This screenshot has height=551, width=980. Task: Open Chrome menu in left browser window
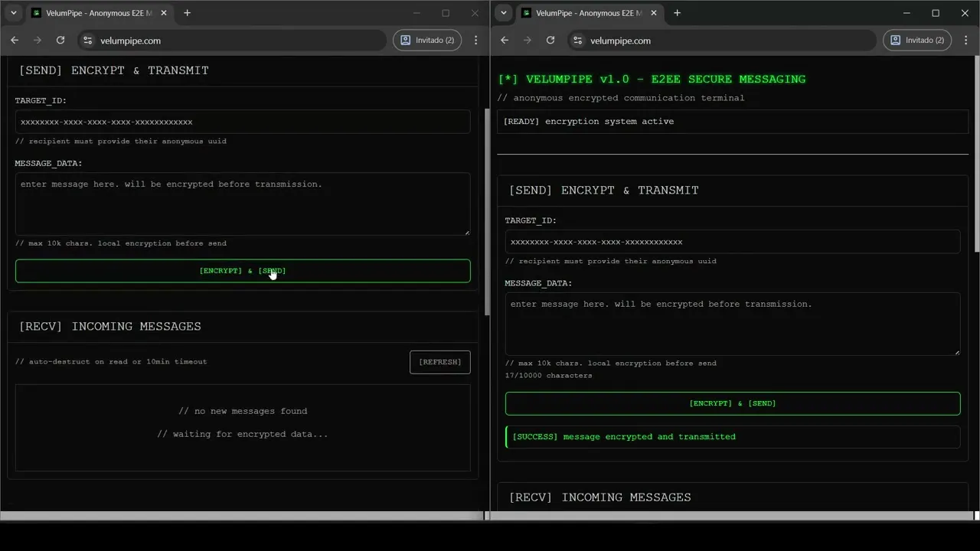pyautogui.click(x=476, y=40)
